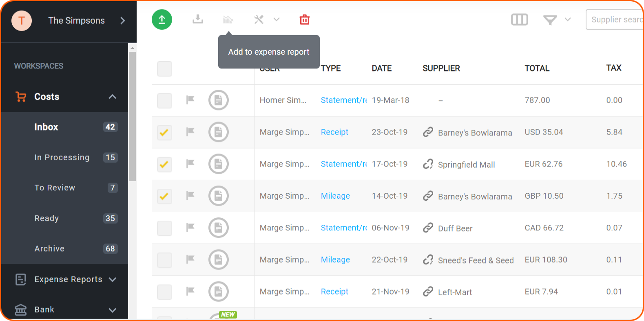The image size is (644, 321).
Task: Click the Sneed's Feed & Seed supplier
Action: pyautogui.click(x=476, y=260)
